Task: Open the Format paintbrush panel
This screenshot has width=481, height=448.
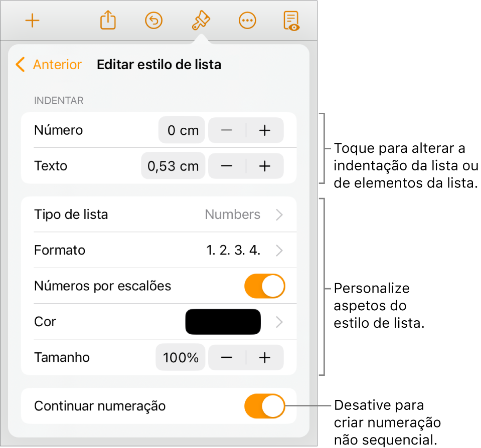Action: (x=200, y=20)
